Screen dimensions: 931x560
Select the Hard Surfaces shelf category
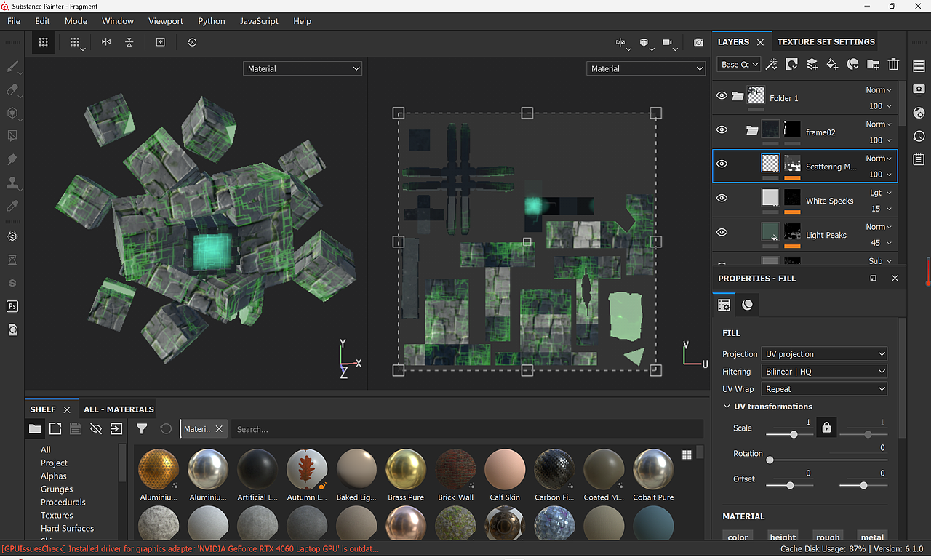pos(68,528)
